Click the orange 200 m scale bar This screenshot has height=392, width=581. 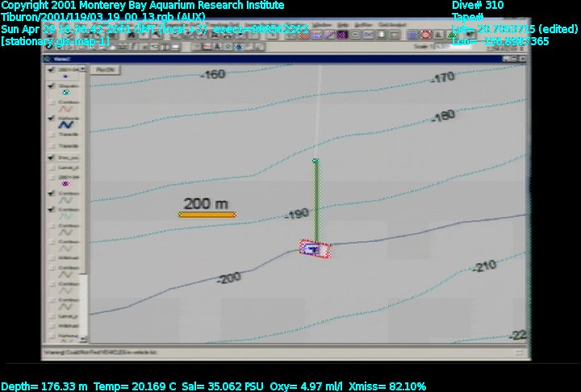tap(207, 215)
